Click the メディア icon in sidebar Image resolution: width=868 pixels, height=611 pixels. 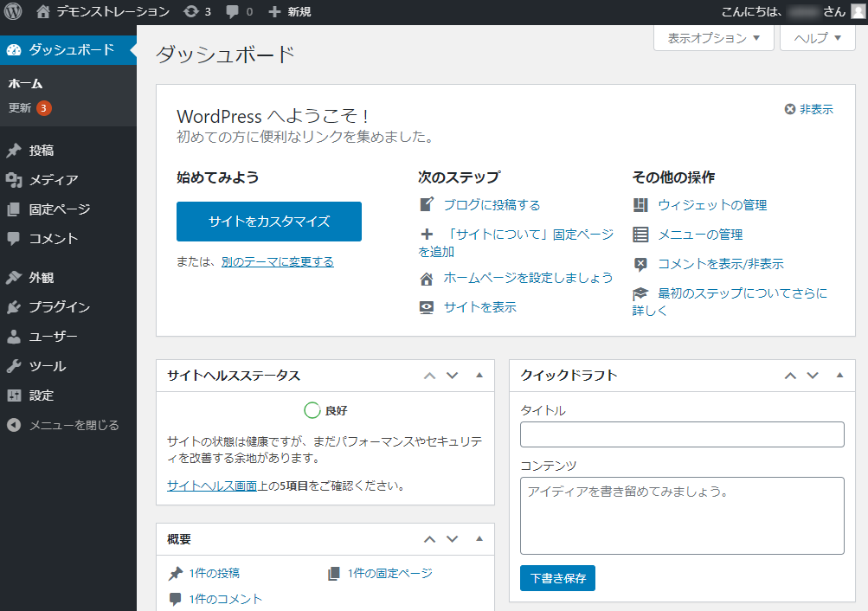tap(14, 180)
